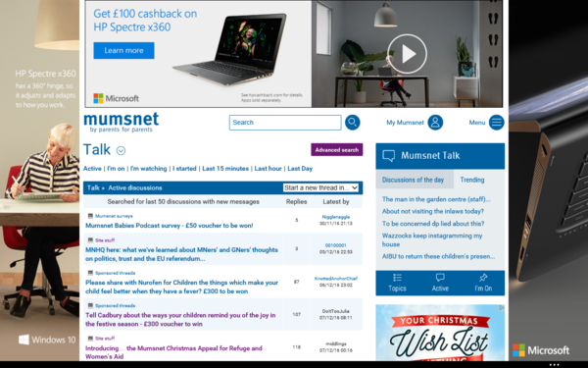Open the Mumsnet surveys topic link
This screenshot has width=588, height=368.
point(114,216)
